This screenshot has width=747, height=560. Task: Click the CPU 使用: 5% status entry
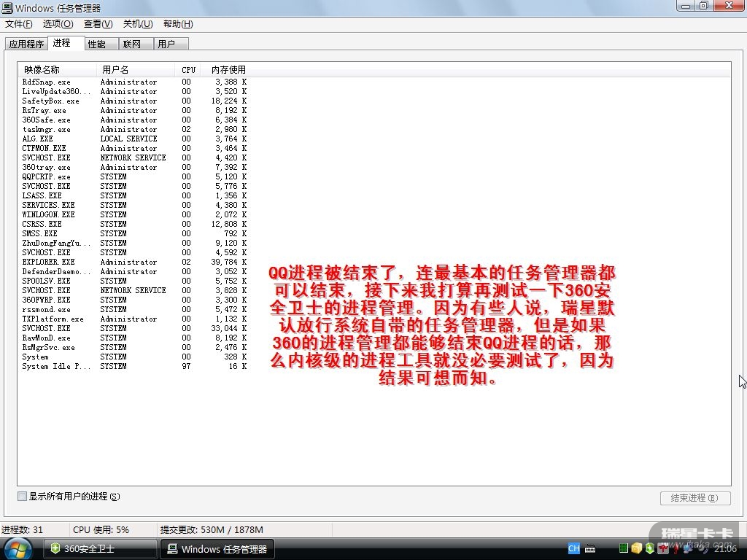[101, 529]
